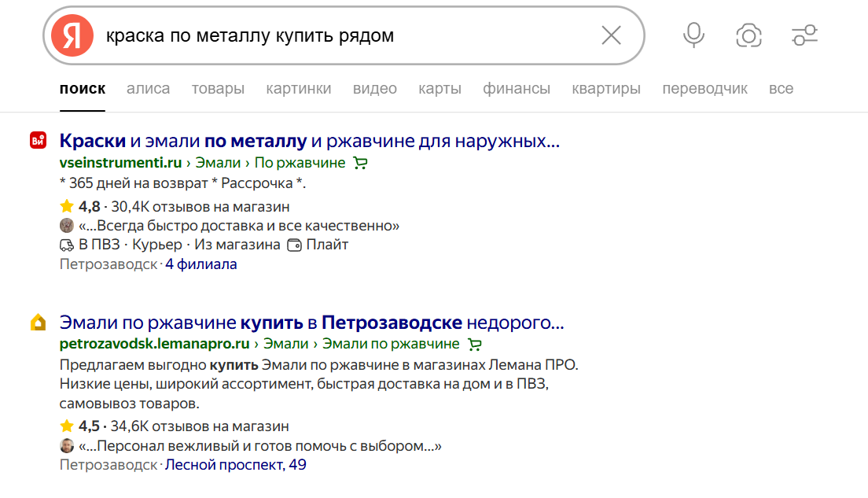Switch to the алиса tab
Screen dimensions: 868x498
(148, 89)
